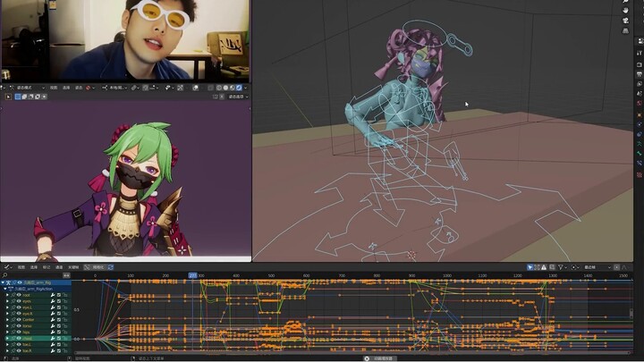Viewport: 644px width, 362px height.
Task: Click the channel search field
Action: (x=32, y=275)
